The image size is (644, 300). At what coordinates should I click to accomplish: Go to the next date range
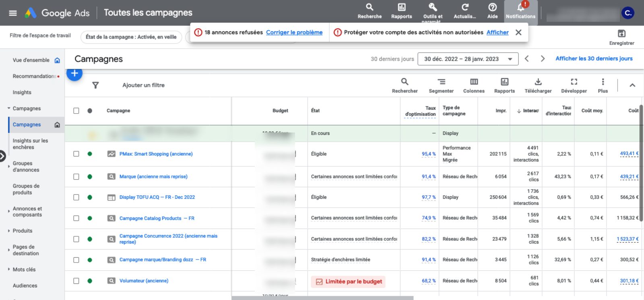[543, 59]
